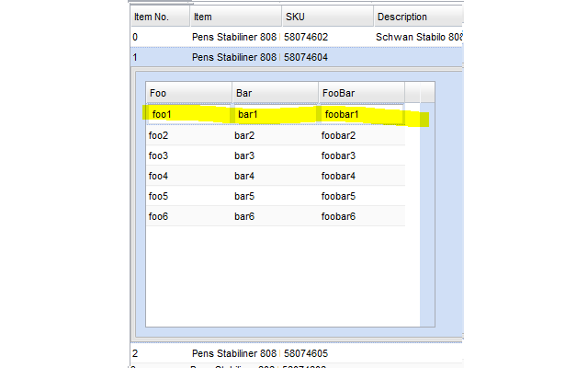Click the Foo column header
Screen dimensions: 588x368
pos(188,93)
